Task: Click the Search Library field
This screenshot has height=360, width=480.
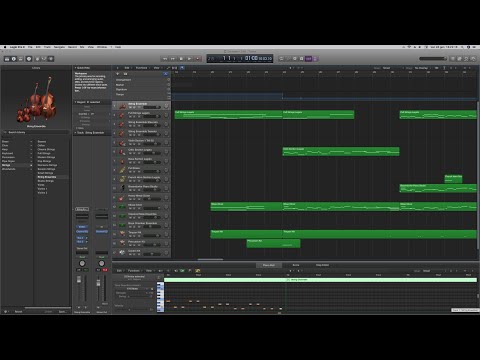Action: click(36, 132)
